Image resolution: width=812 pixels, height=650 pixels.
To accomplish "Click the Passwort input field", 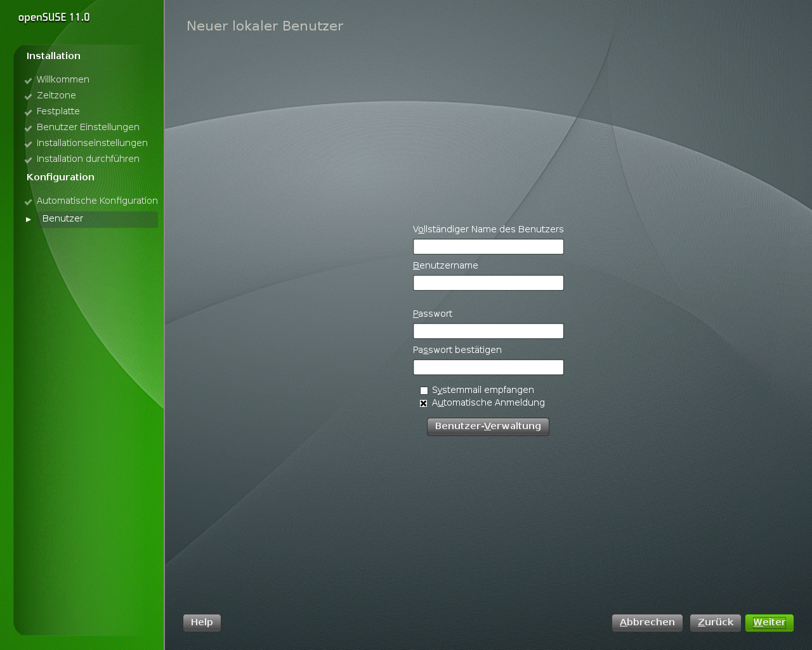I will (488, 331).
